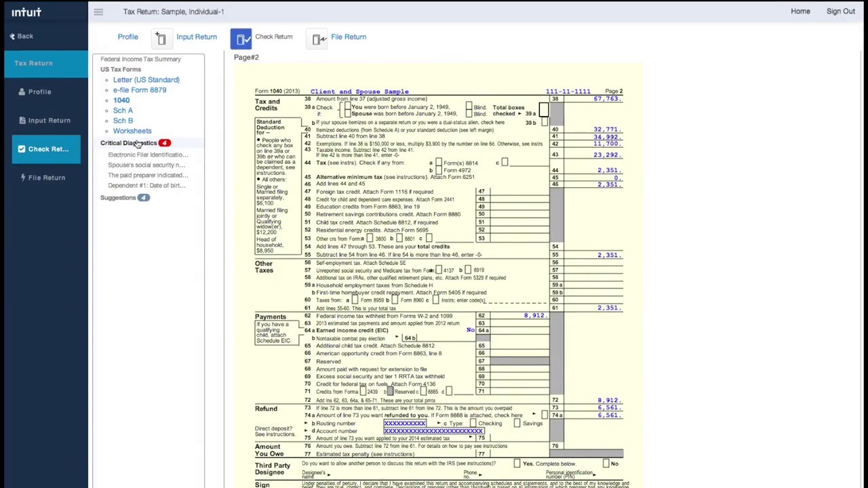
Task: Open Sch A form
Action: 123,110
